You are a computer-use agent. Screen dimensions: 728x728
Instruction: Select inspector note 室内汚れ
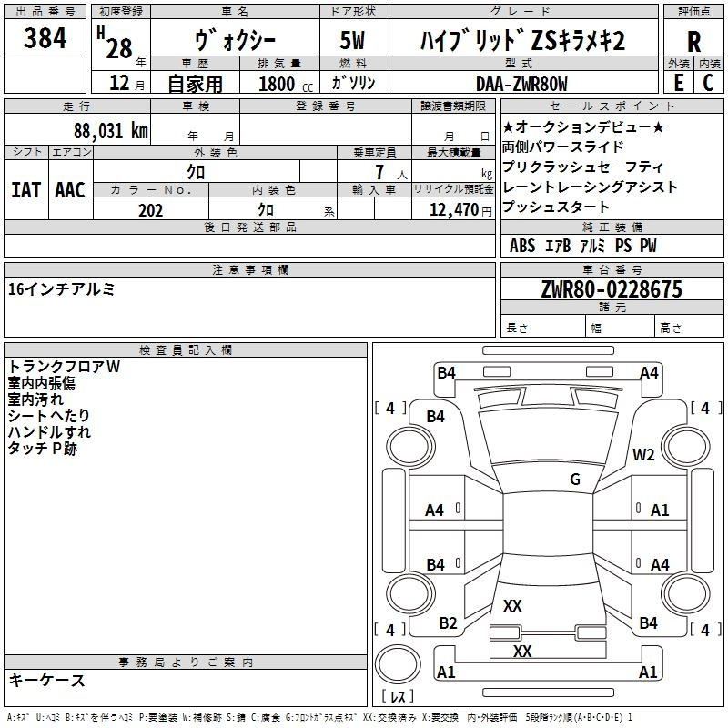[35, 399]
